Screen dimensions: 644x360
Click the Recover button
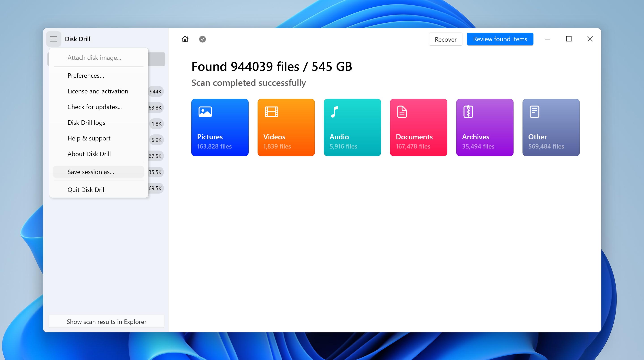(446, 39)
